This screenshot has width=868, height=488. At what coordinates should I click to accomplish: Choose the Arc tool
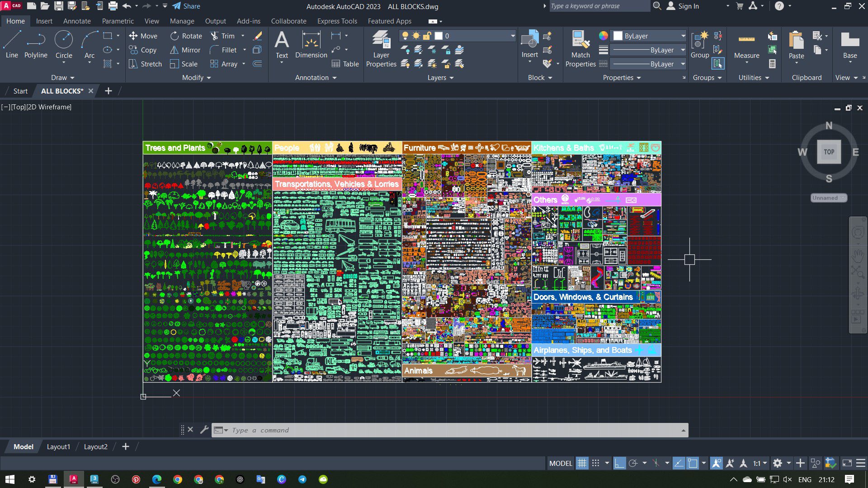(x=90, y=45)
